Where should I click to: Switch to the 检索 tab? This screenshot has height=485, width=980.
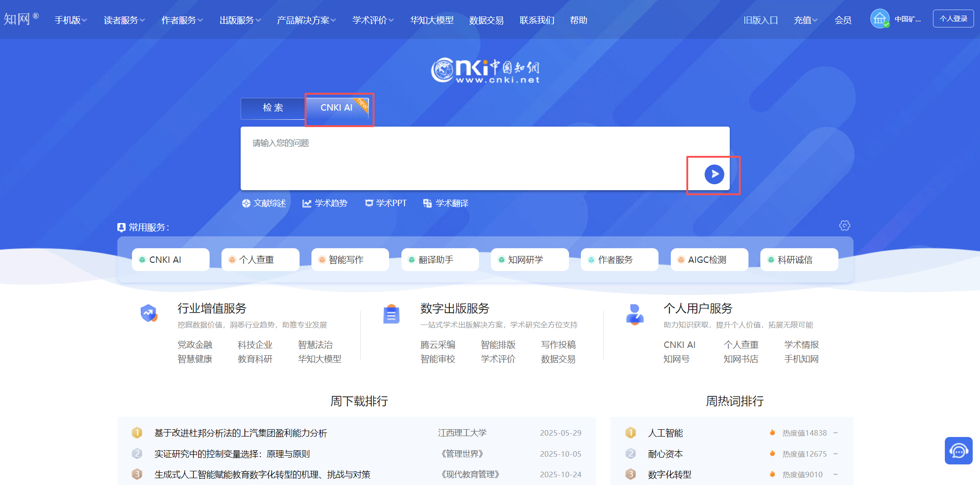(x=273, y=108)
